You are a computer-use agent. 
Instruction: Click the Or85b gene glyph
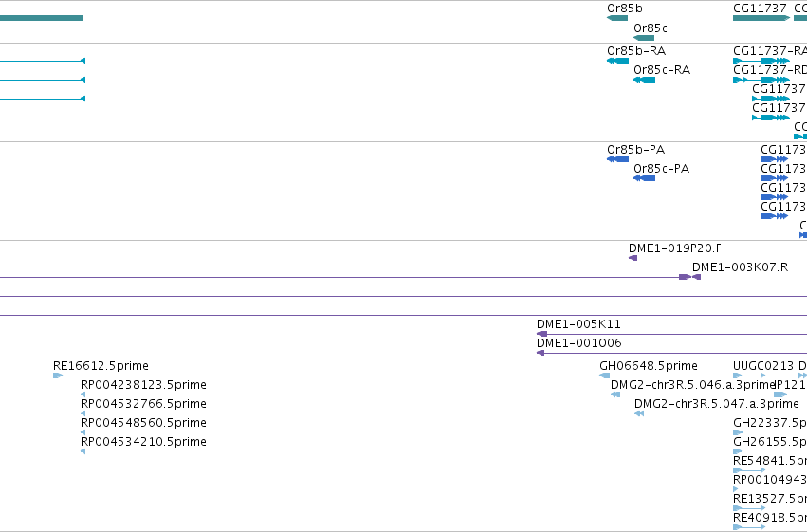pyautogui.click(x=617, y=18)
